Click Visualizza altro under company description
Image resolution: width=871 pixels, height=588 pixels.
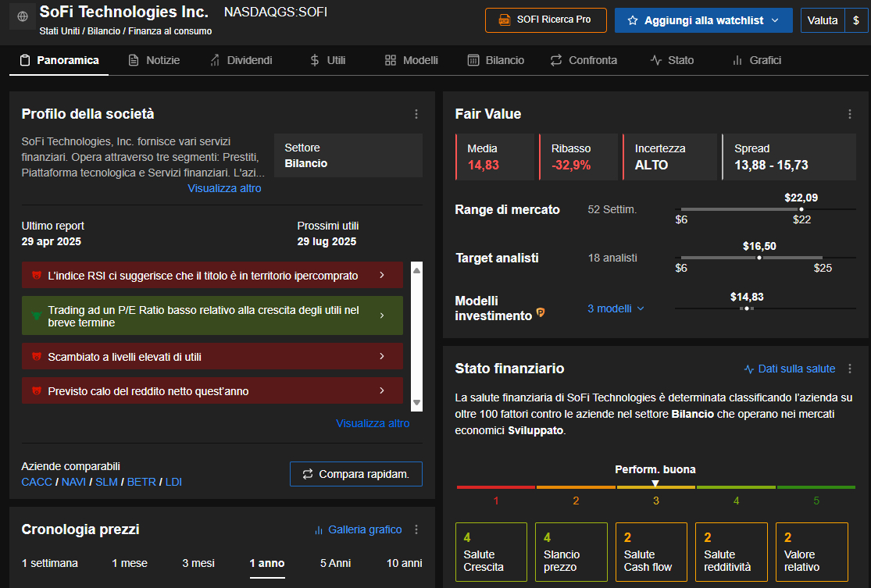(x=224, y=188)
